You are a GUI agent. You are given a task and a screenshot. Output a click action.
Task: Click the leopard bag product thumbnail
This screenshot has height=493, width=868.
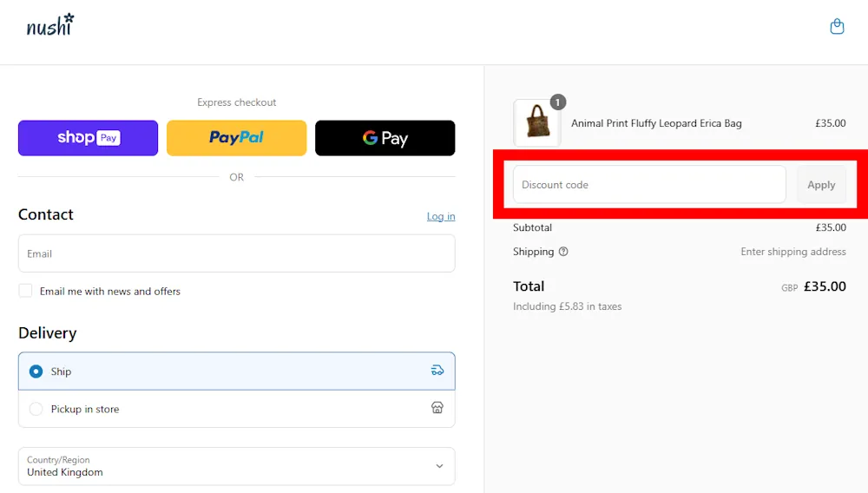pos(537,123)
